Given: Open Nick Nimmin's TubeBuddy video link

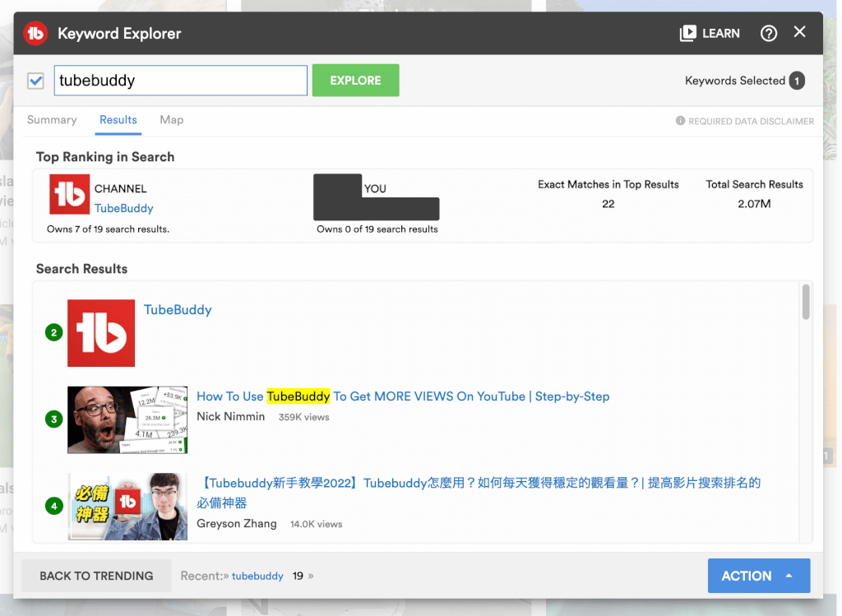Looking at the screenshot, I should (x=403, y=396).
